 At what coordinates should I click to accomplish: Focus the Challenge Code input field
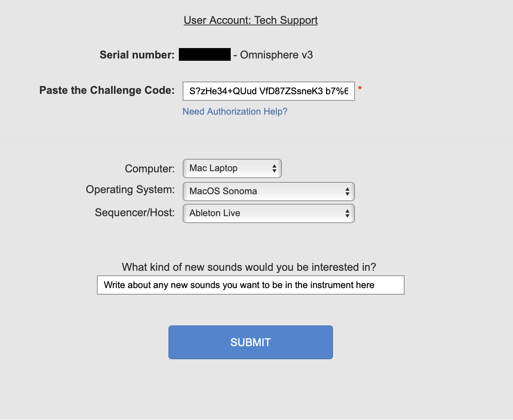tap(268, 91)
